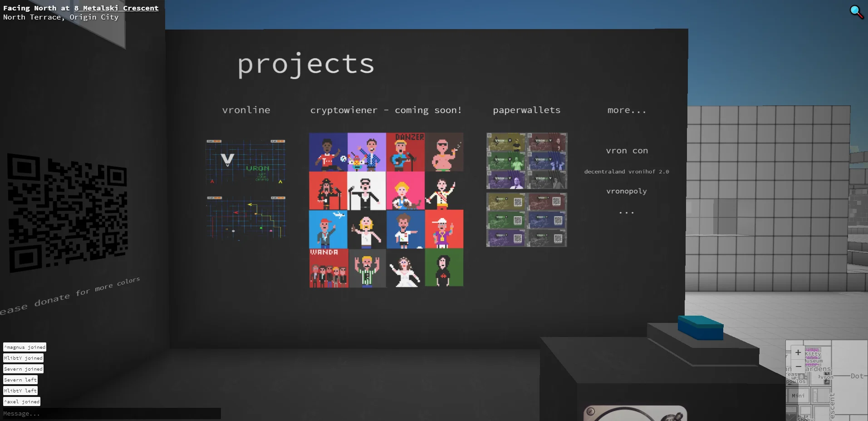
Task: Select the red-cap man with shark on blue
Action: coord(328,229)
